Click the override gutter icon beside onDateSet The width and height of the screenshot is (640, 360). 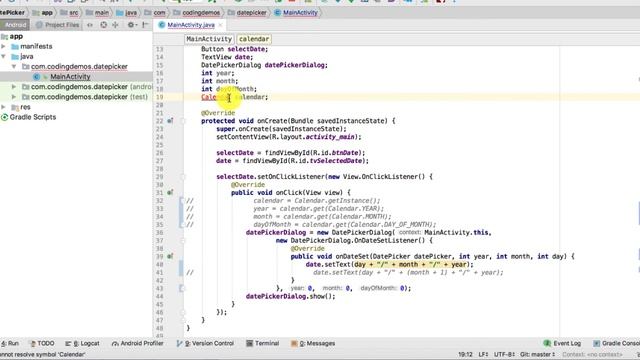tap(170, 256)
